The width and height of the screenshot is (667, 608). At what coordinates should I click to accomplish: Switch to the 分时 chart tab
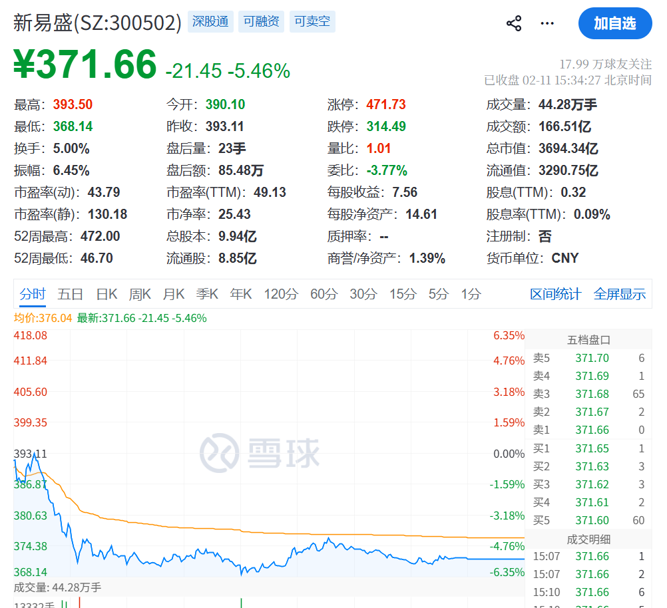tap(33, 294)
